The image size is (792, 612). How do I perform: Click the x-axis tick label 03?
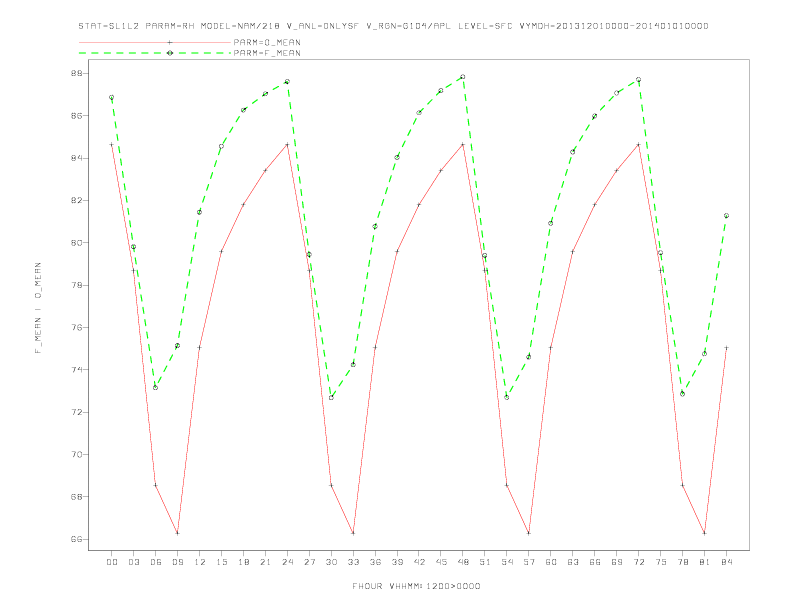133,562
